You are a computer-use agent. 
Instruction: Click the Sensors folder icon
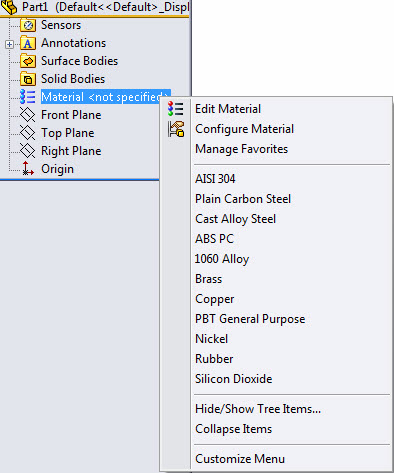(28, 25)
